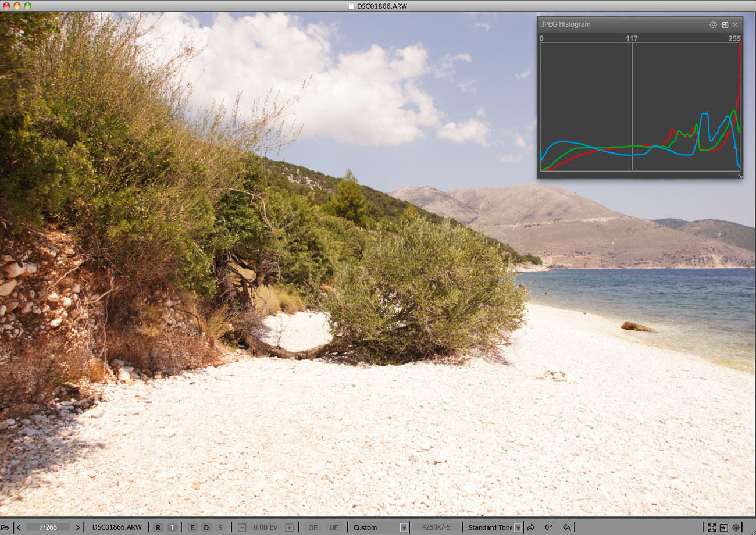Open histogram panel settings gear
This screenshot has height=535, width=756.
coord(713,24)
